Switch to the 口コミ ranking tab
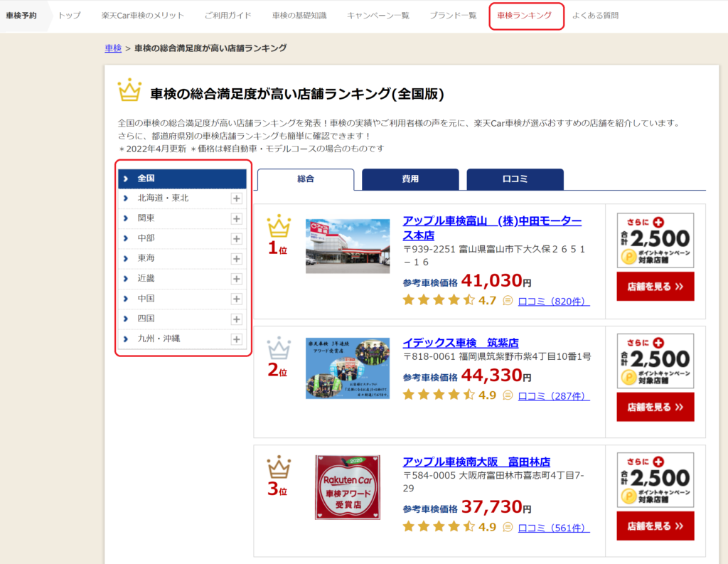This screenshot has height=564, width=728. pos(515,179)
